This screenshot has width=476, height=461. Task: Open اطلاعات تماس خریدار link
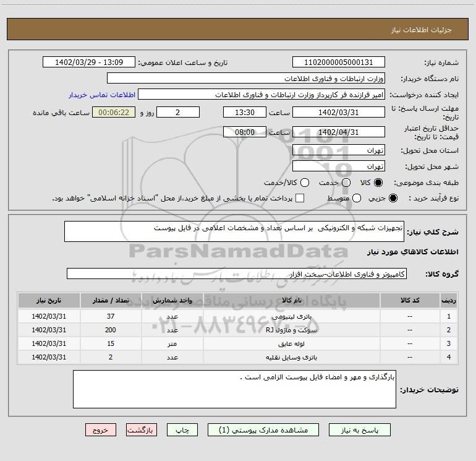[102, 95]
